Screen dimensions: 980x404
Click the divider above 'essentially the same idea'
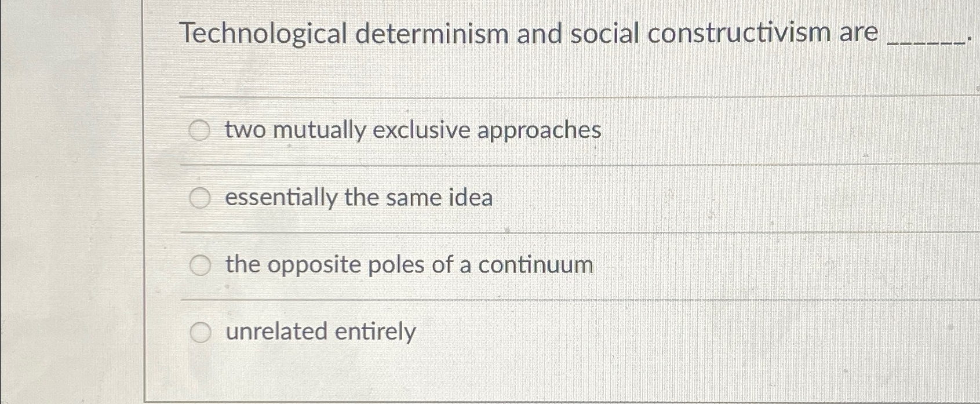click(522, 164)
